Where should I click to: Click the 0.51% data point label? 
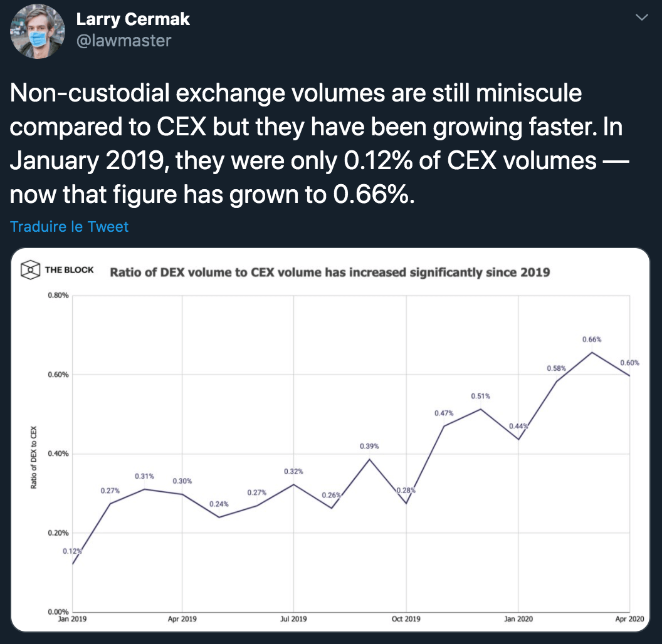[x=480, y=396]
